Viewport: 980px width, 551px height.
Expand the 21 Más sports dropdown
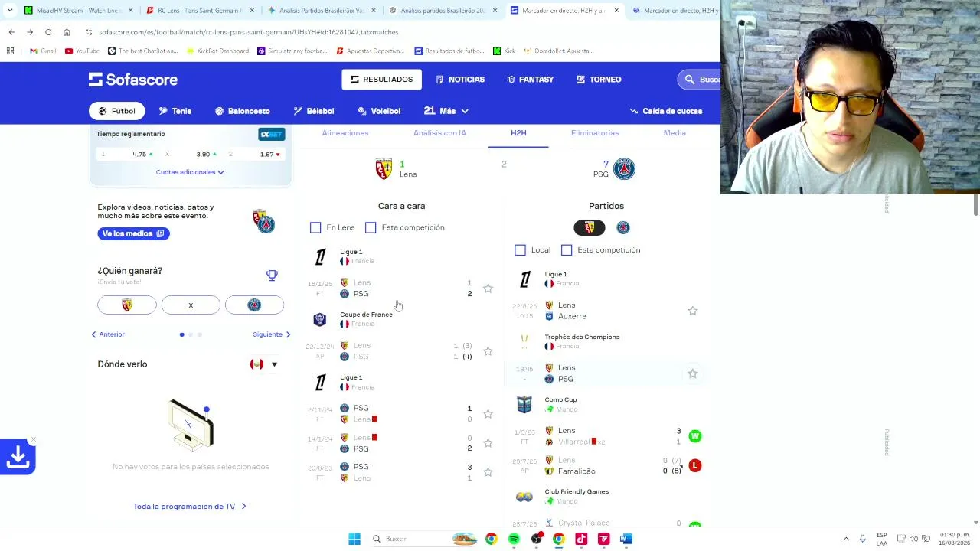pyautogui.click(x=446, y=111)
